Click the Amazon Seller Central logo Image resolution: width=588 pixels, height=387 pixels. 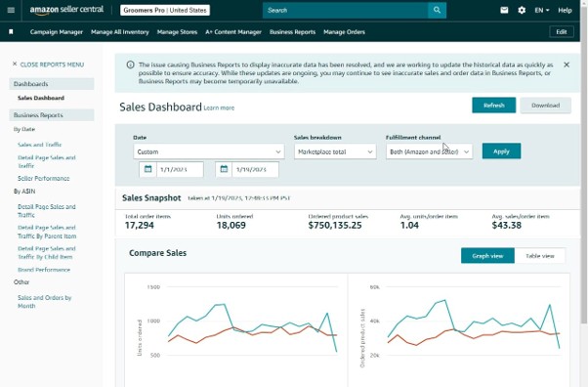66,10
